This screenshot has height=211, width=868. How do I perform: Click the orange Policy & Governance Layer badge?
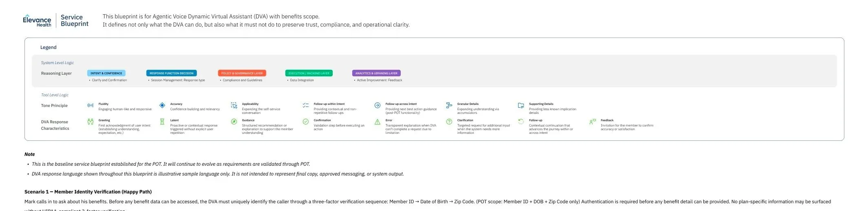pos(242,73)
